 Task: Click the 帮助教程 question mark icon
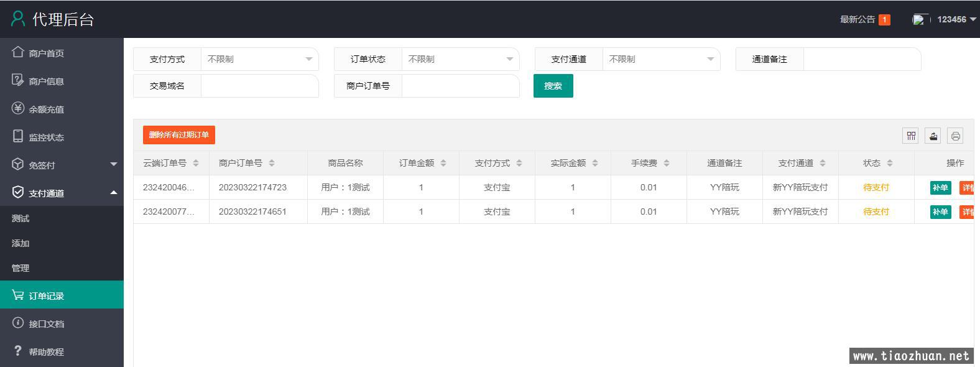point(18,351)
